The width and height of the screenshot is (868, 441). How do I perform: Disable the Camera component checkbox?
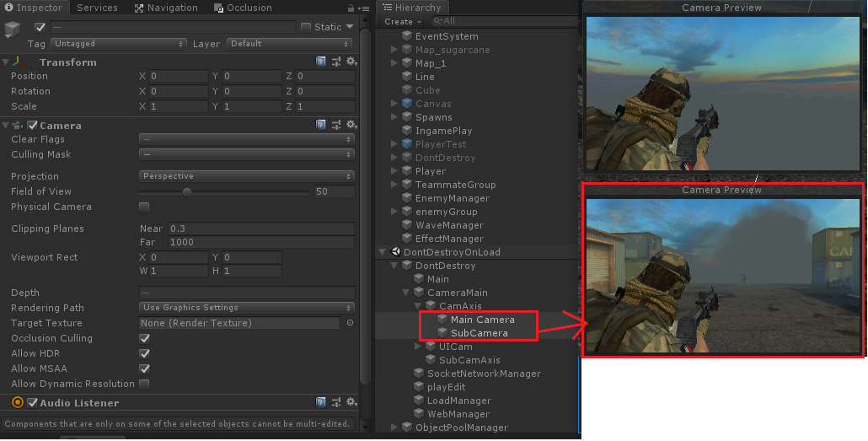[x=33, y=125]
